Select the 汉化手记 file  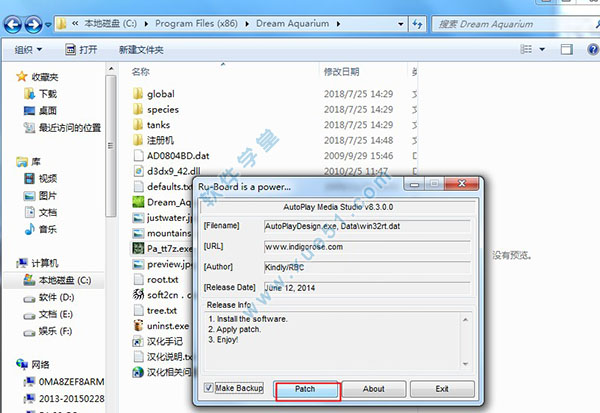[x=158, y=341]
